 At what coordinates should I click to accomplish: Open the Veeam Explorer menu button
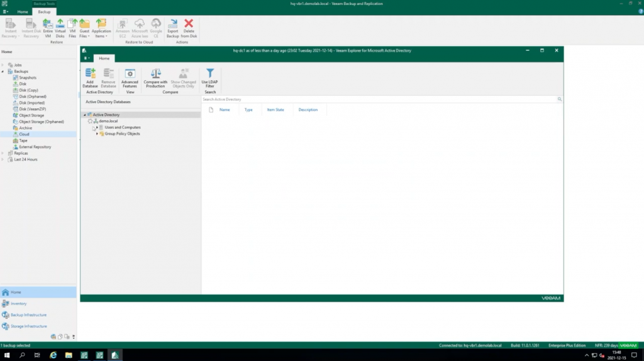pyautogui.click(x=87, y=58)
